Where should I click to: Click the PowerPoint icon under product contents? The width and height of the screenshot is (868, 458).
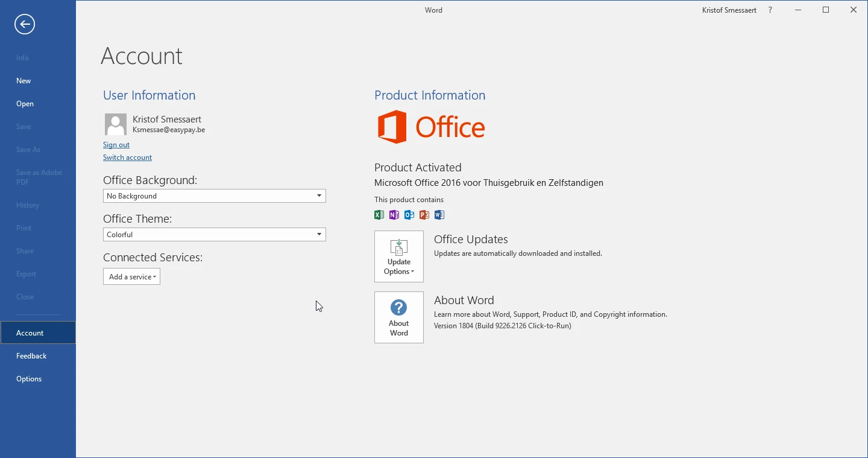pyautogui.click(x=424, y=215)
